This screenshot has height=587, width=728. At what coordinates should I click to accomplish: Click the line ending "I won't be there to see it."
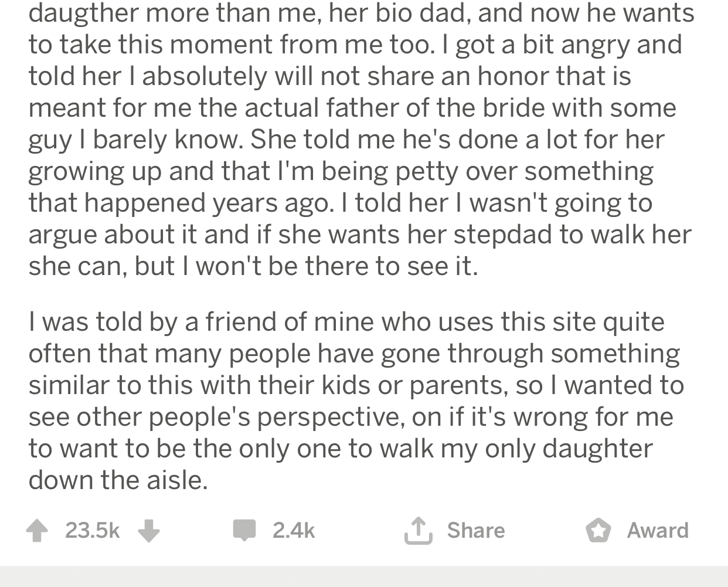(253, 266)
